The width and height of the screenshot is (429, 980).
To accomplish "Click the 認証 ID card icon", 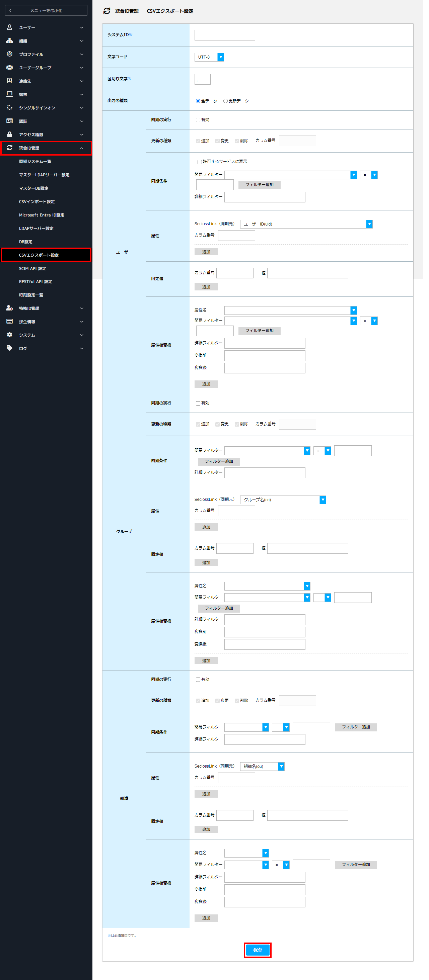I will [9, 121].
